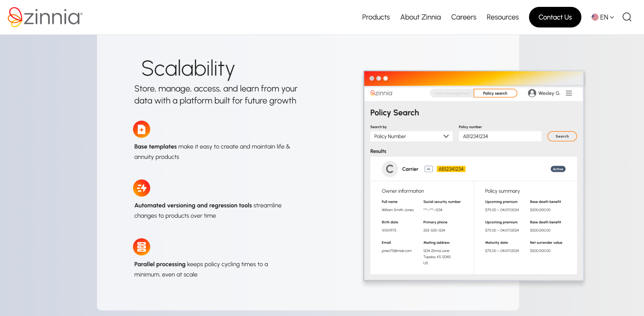644x316 pixels.
Task: Click the automated versioning lightning icon
Action: [142, 188]
